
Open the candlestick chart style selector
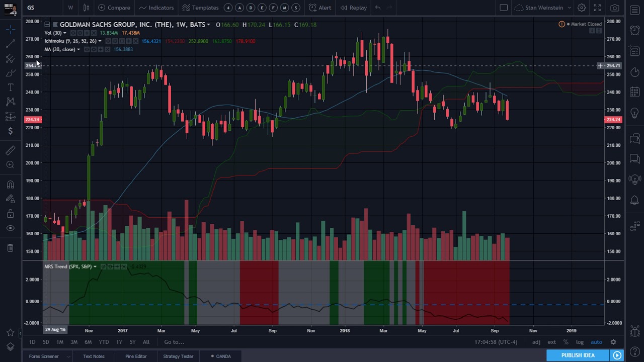[87, 8]
